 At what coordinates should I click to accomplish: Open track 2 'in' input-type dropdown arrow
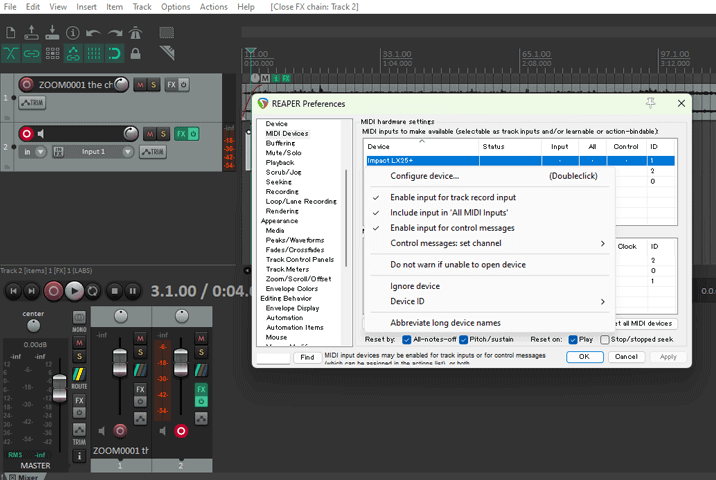[x=41, y=152]
